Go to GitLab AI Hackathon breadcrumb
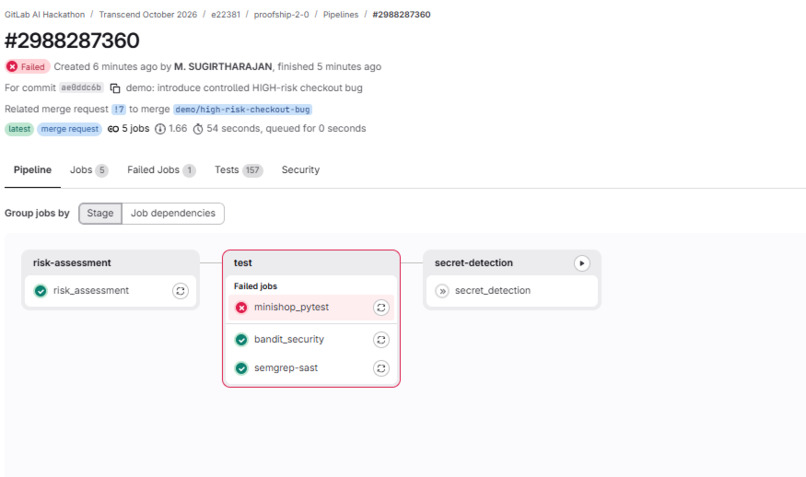This screenshot has height=477, width=806. (x=45, y=14)
